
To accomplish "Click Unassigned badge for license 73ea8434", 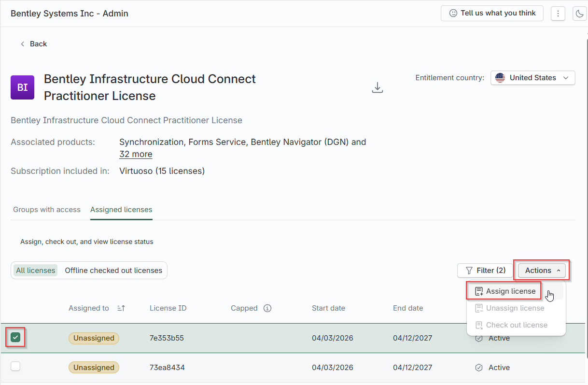I will coord(94,368).
